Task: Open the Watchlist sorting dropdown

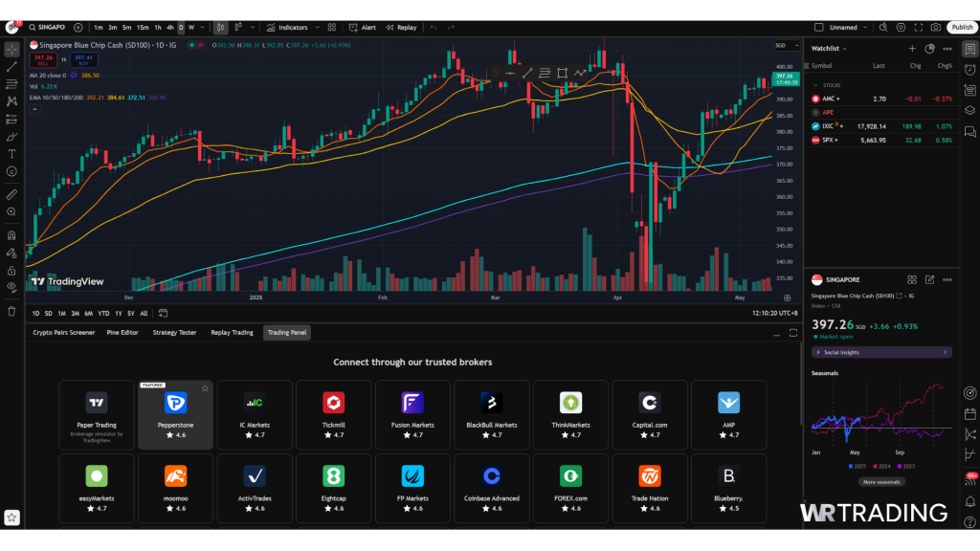Action: tap(847, 49)
